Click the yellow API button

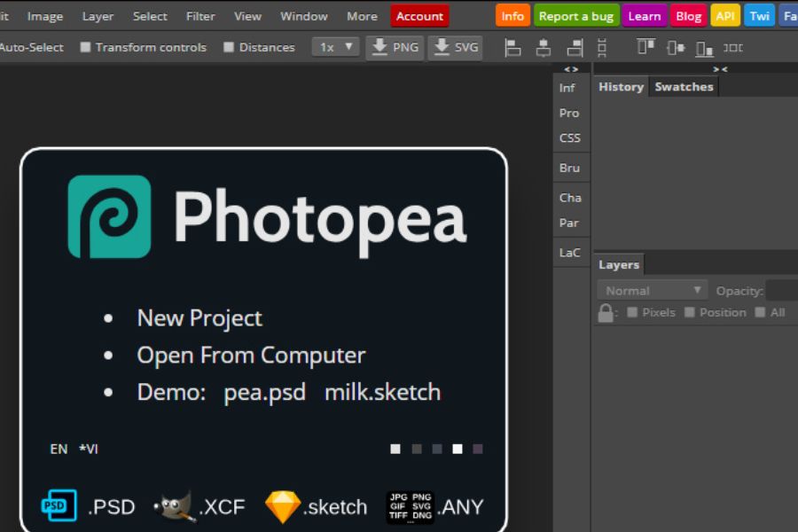point(725,16)
